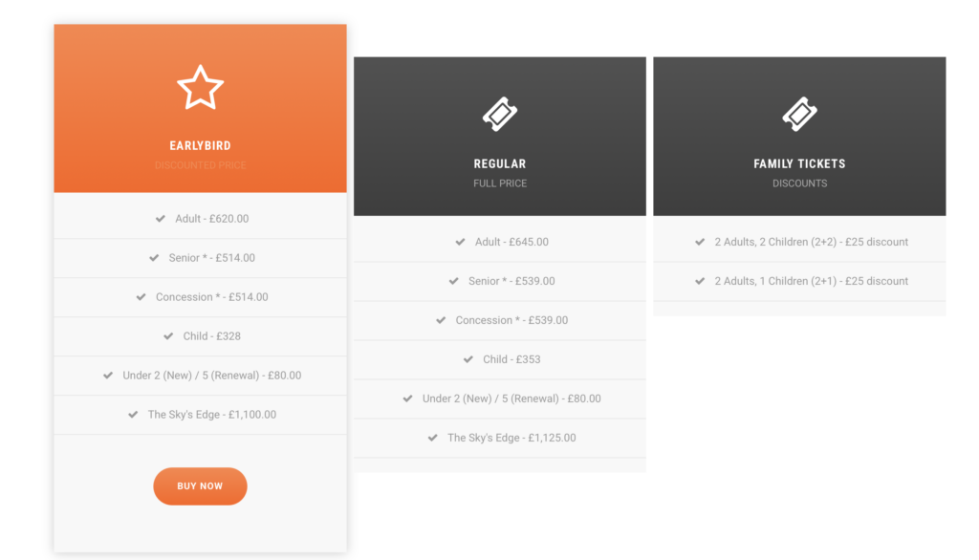Click checkmark beside Regular The Sky's Edge £1,125.00
This screenshot has height=560, width=979.
(x=433, y=438)
